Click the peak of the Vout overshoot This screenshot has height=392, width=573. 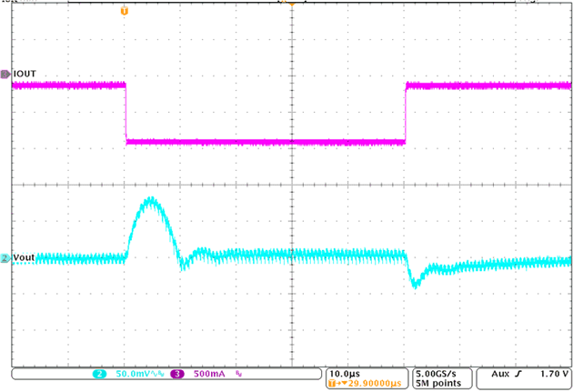coord(150,199)
